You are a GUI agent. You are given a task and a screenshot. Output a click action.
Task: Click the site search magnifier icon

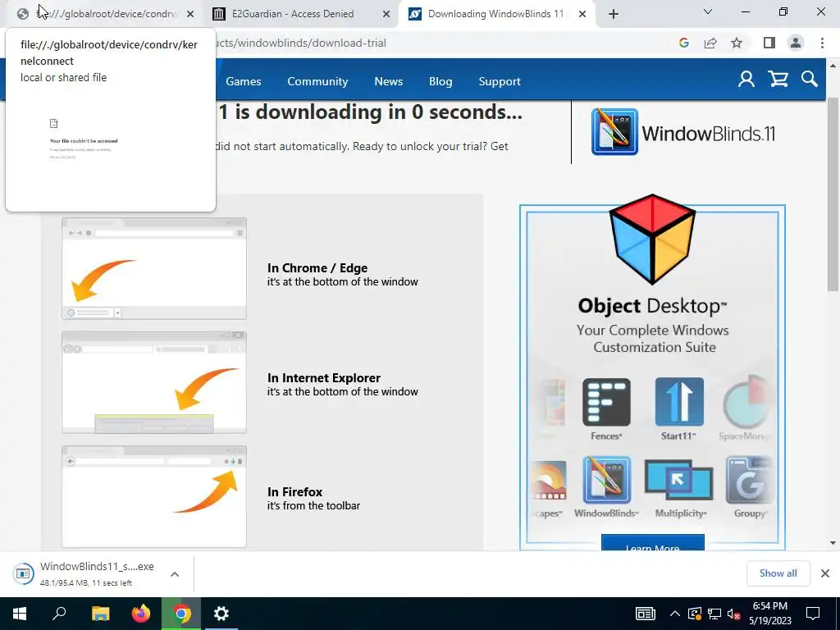[x=810, y=80]
